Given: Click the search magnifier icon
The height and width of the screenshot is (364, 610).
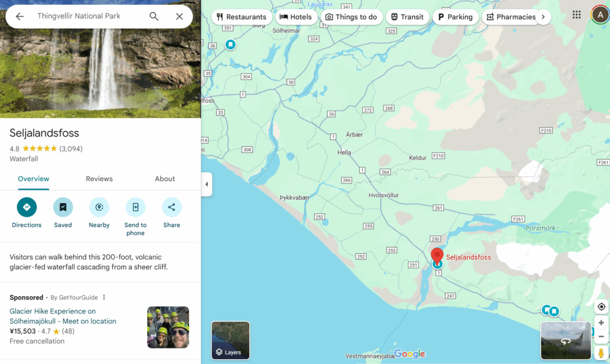Looking at the screenshot, I should [x=154, y=16].
